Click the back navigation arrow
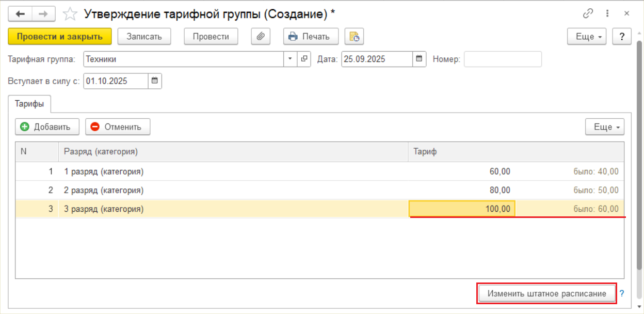 (21, 14)
